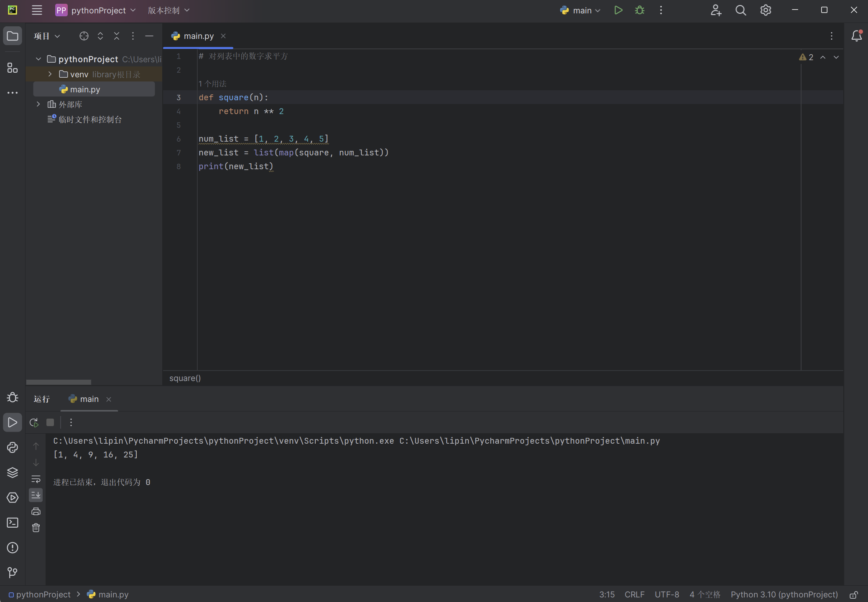This screenshot has height=602, width=868.
Task: Open Python Packages tool window
Action: pyautogui.click(x=13, y=472)
